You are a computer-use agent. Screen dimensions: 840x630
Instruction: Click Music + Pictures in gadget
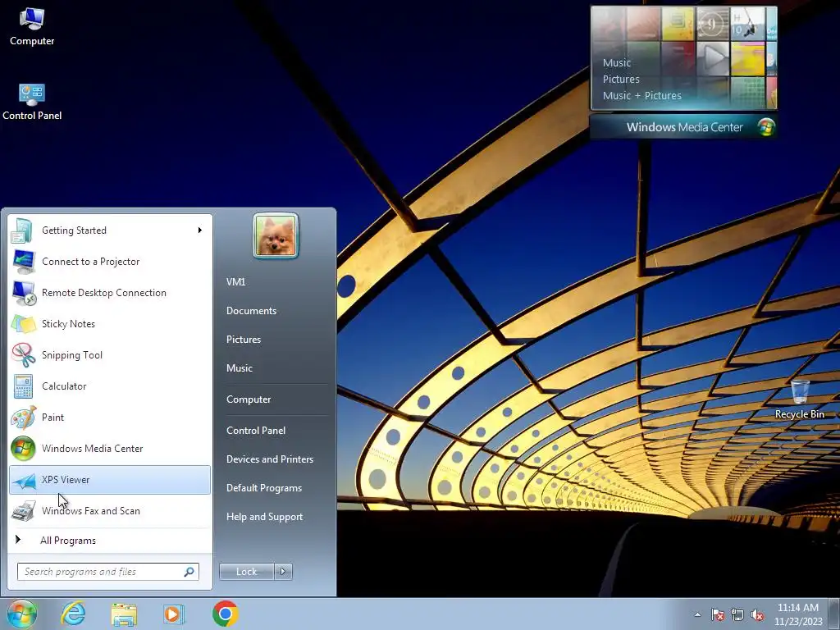(641, 96)
